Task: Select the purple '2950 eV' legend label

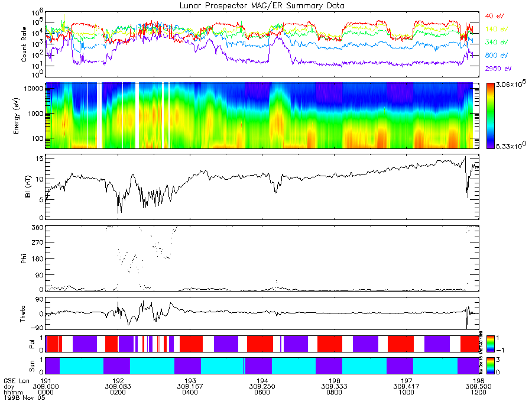Action: (498, 69)
